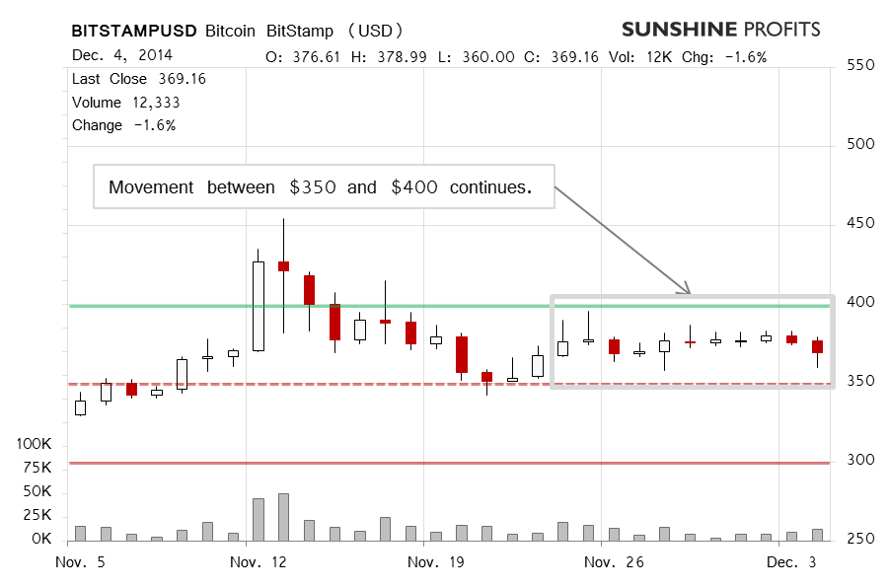Screen dimensions: 888x588
Task: Select the date "Dec. 4, 2014"
Action: [x=121, y=55]
